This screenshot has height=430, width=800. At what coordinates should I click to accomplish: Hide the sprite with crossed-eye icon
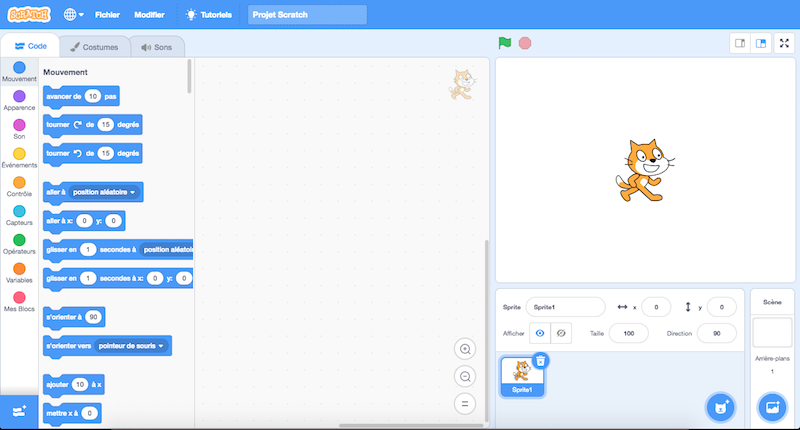coord(561,333)
